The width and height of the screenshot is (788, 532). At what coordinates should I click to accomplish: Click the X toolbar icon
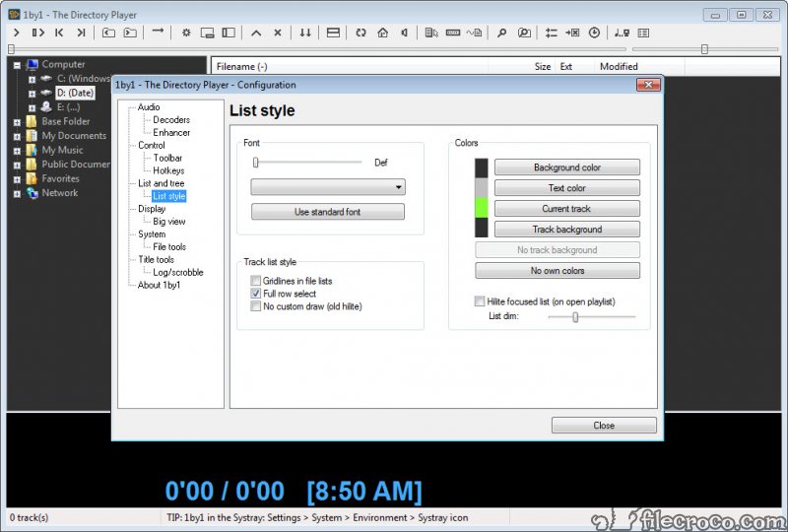(x=278, y=33)
